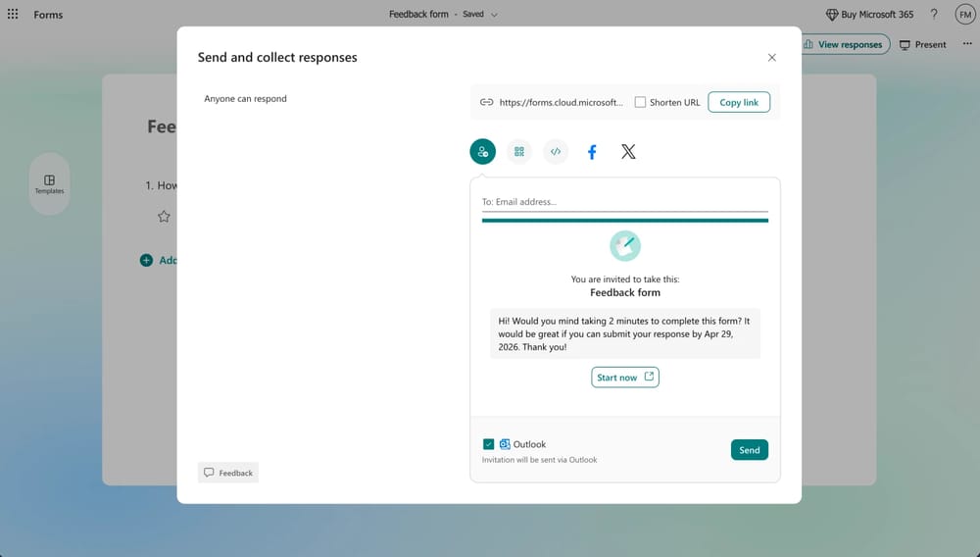Expand the form title Saved dropdown

[494, 15]
